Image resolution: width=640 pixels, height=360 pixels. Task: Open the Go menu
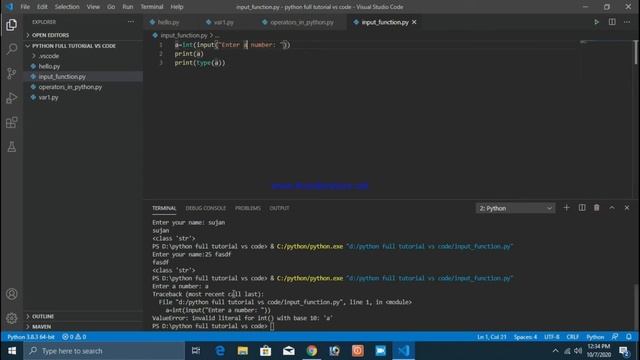pyautogui.click(x=111, y=7)
